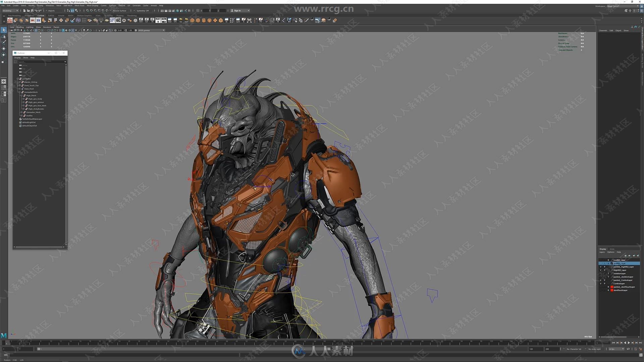This screenshot has height=362, width=644.
Task: Click the time slider track
Action: coord(299,343)
